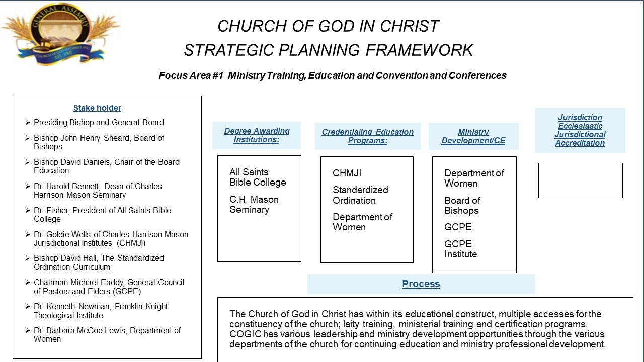Click the empty box under Jurisdictional Accreditation

pyautogui.click(x=580, y=180)
